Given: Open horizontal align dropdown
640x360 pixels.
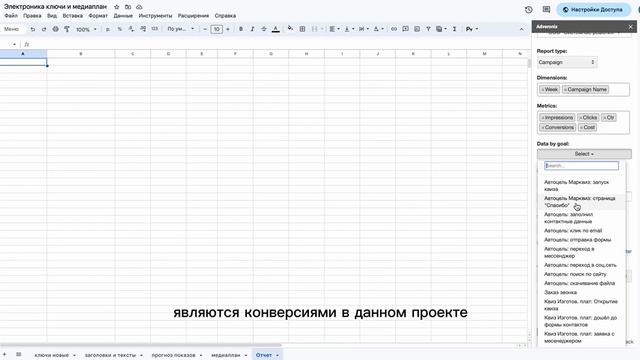Looking at the screenshot, I should click(334, 29).
